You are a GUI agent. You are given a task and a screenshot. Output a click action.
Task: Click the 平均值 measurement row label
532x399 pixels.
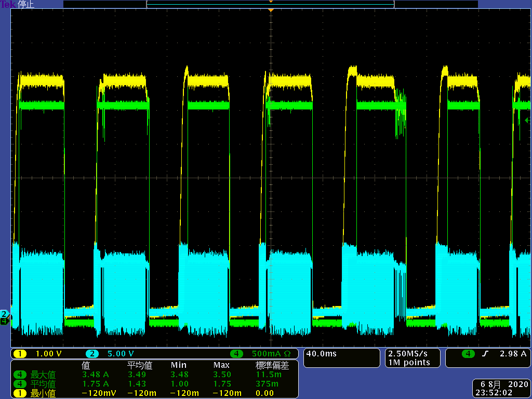(43, 384)
